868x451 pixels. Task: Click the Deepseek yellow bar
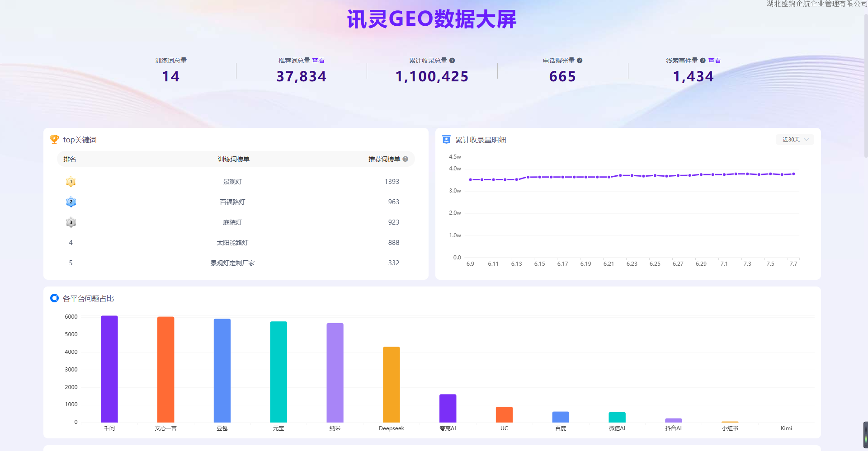pos(392,385)
